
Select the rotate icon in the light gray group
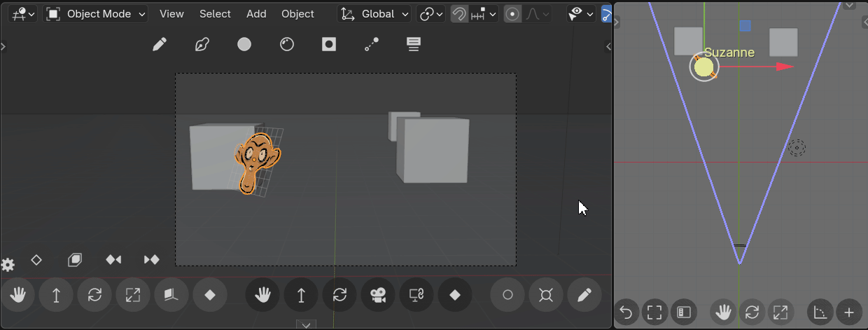[94, 296]
